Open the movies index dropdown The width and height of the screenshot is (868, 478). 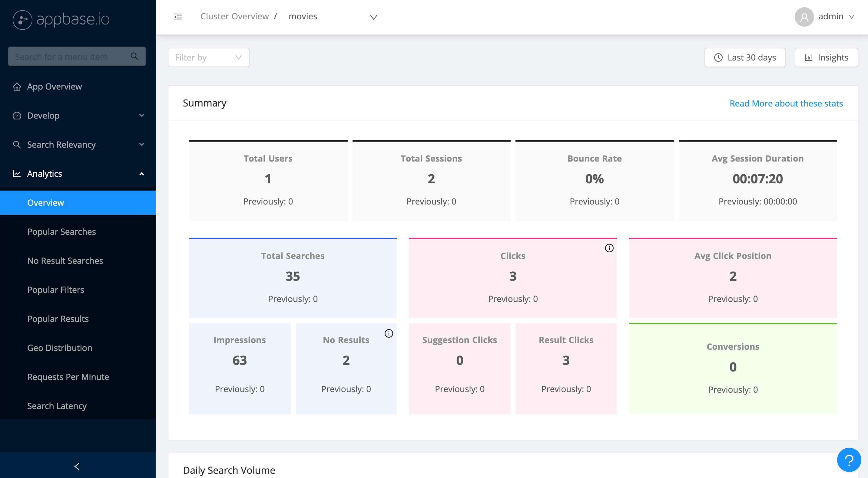point(373,17)
